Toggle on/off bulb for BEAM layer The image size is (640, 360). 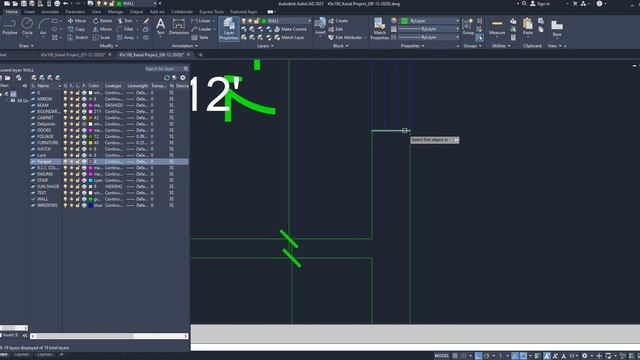(x=65, y=105)
